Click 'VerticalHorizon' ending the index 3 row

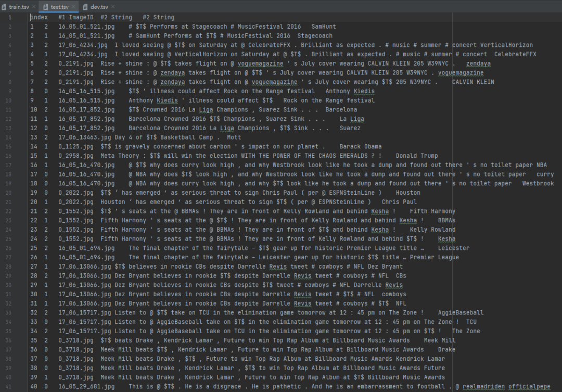pyautogui.click(x=506, y=45)
